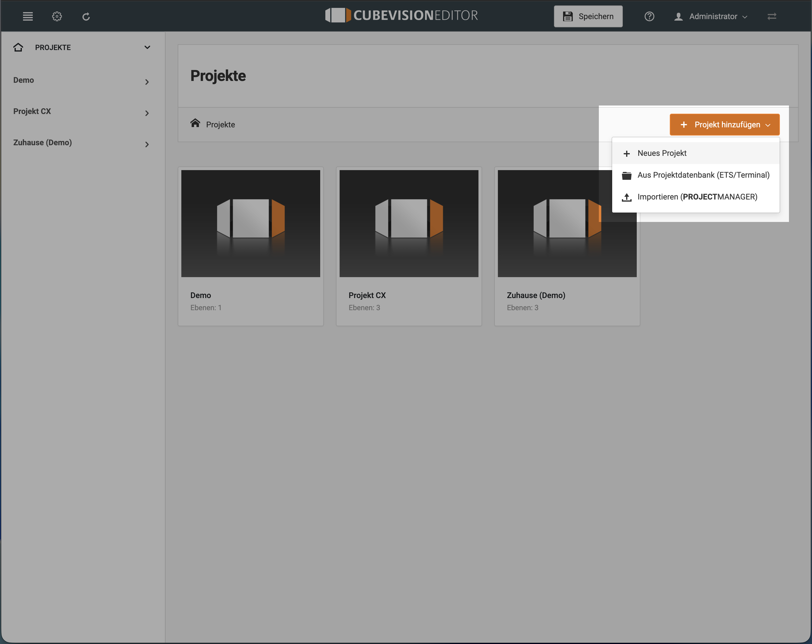Image resolution: width=812 pixels, height=644 pixels.
Task: Click the Demo card title text
Action: [201, 295]
